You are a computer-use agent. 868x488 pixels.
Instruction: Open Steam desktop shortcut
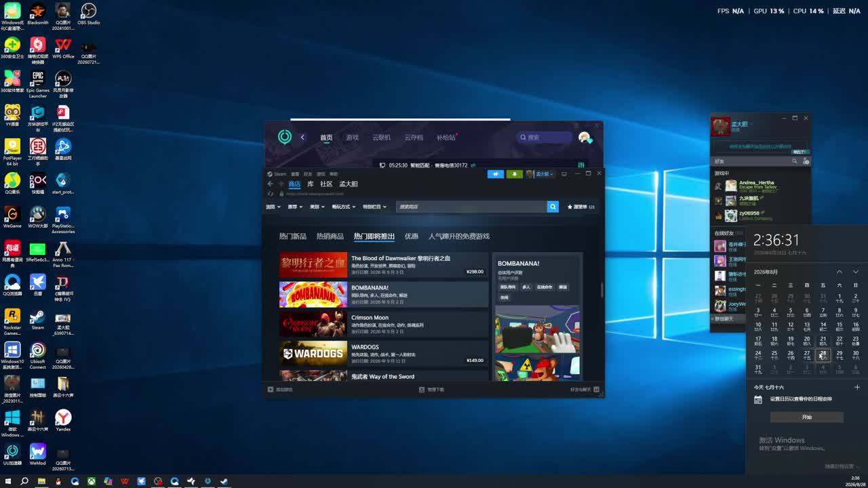(x=38, y=320)
